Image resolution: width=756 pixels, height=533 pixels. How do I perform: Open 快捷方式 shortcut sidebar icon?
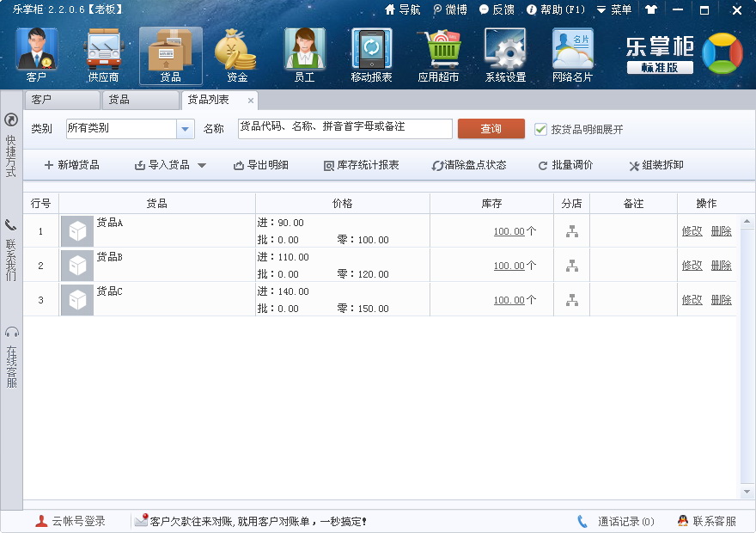click(x=11, y=119)
